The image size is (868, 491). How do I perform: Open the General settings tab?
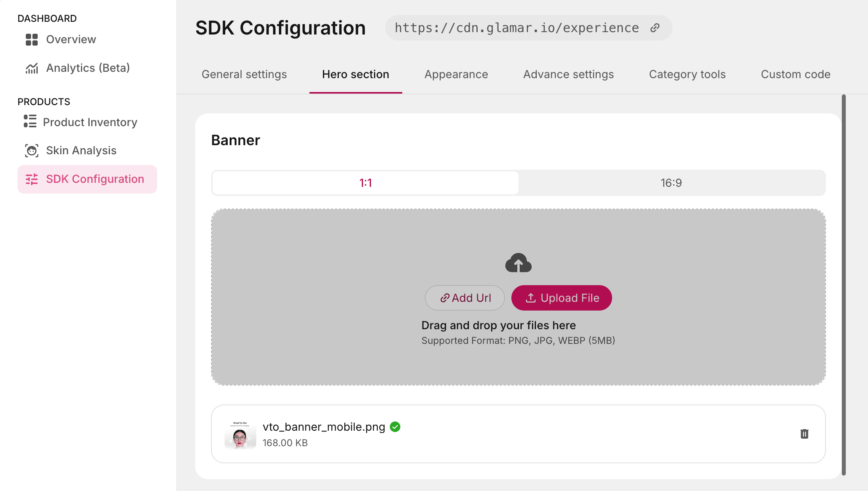(x=244, y=75)
